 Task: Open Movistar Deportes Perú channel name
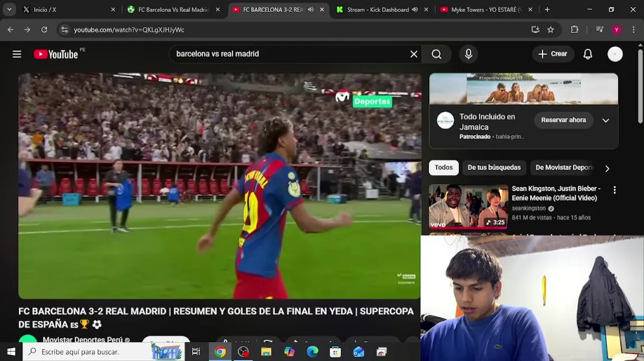(83, 340)
